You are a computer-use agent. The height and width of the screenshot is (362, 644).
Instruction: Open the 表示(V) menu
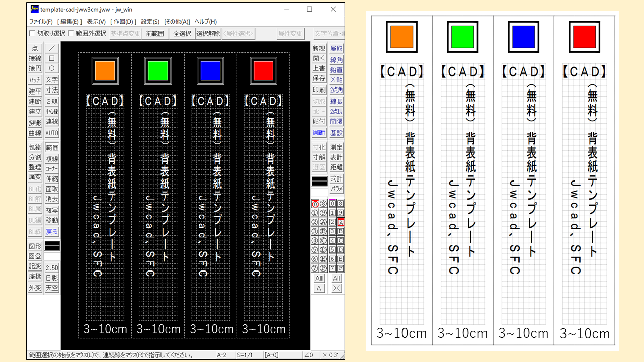pyautogui.click(x=96, y=22)
